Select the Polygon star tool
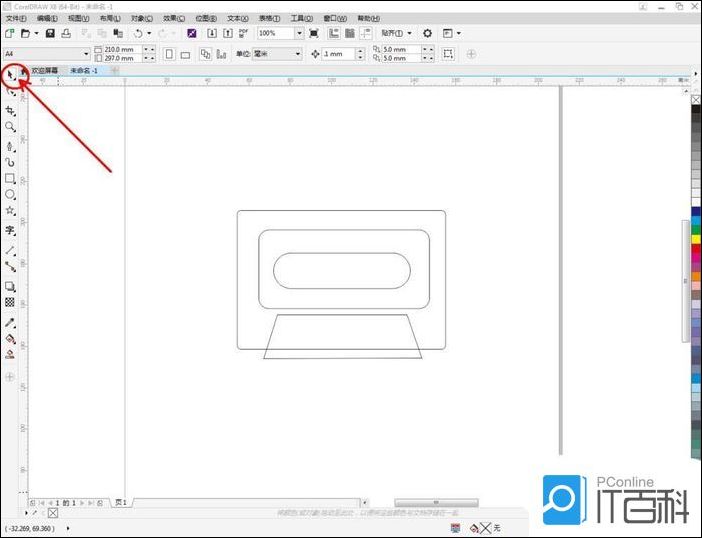Viewport: 702px width, 538px height. click(10, 212)
